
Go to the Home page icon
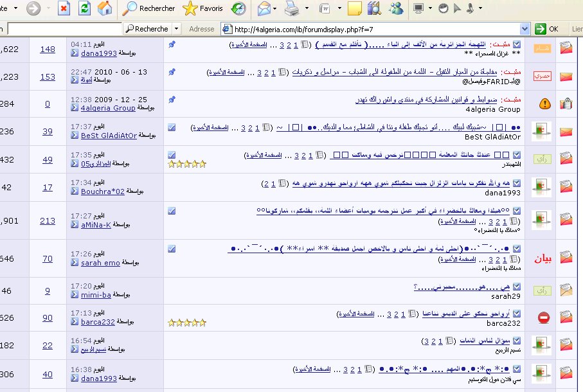click(104, 8)
